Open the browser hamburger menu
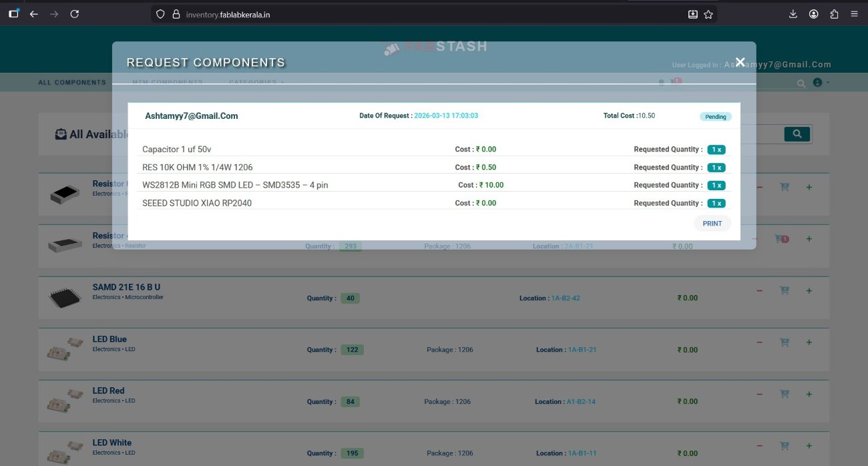The width and height of the screenshot is (868, 466). tap(854, 14)
